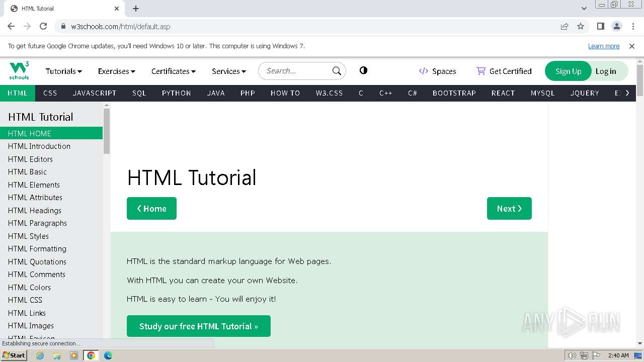
Task: Share this page icon in address bar
Action: click(565, 26)
